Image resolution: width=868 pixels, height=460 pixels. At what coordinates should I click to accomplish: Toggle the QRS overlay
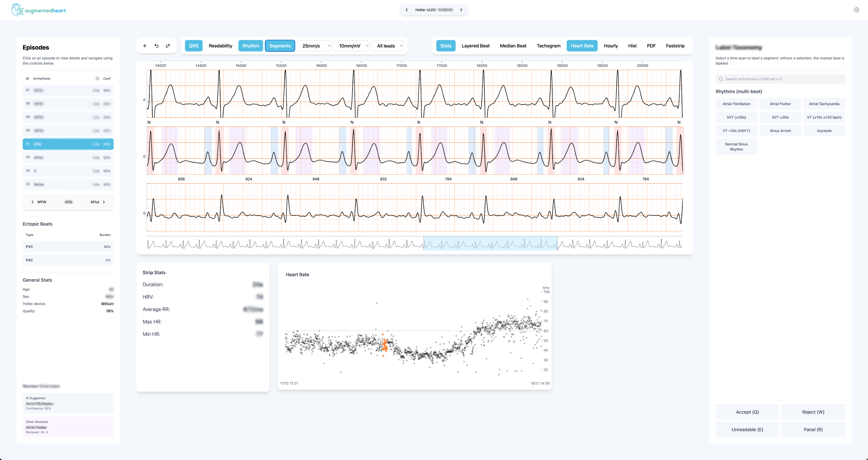(x=194, y=45)
